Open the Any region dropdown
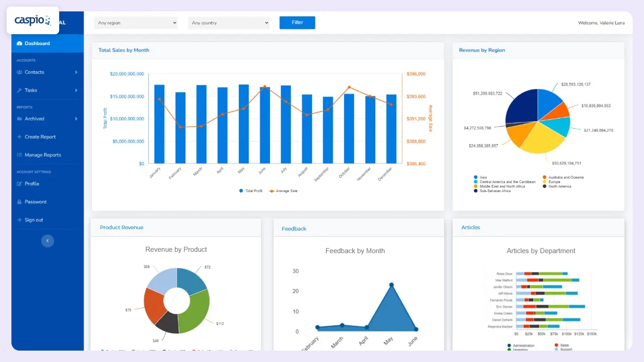The width and height of the screenshot is (644, 362). (136, 23)
